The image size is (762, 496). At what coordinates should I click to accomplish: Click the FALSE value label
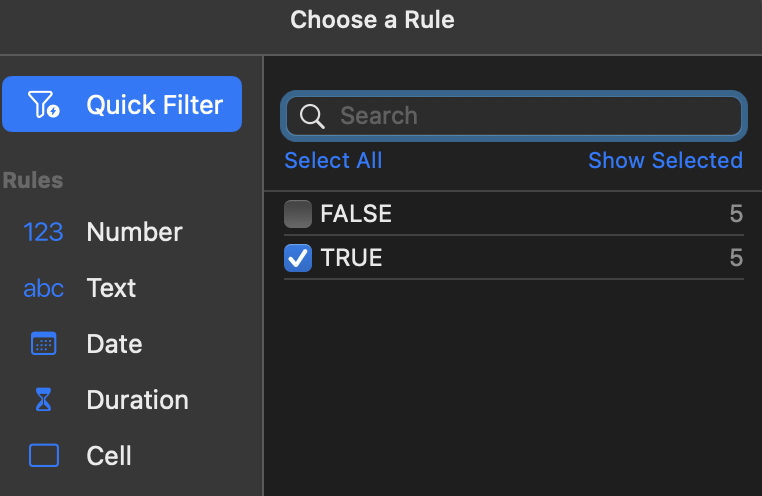tap(356, 214)
